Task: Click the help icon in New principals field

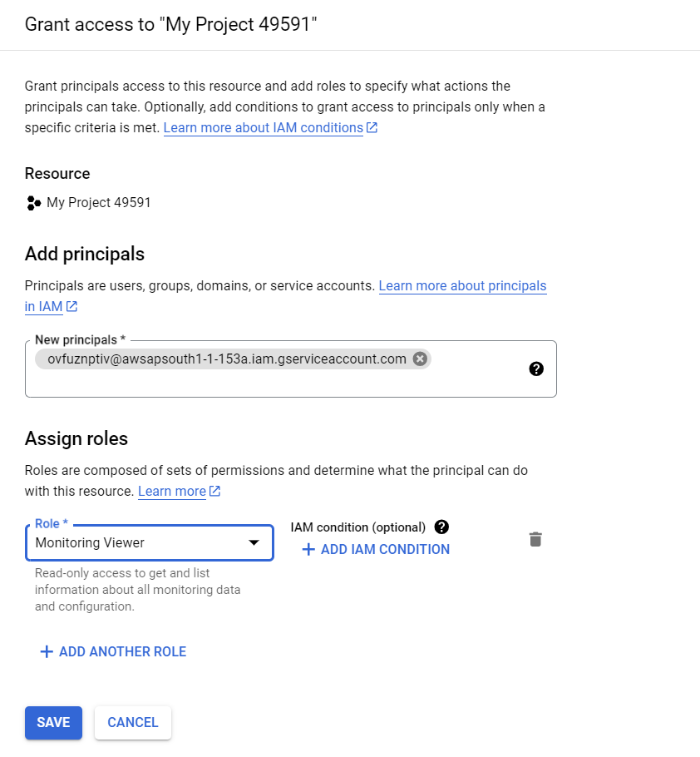Action: (536, 369)
